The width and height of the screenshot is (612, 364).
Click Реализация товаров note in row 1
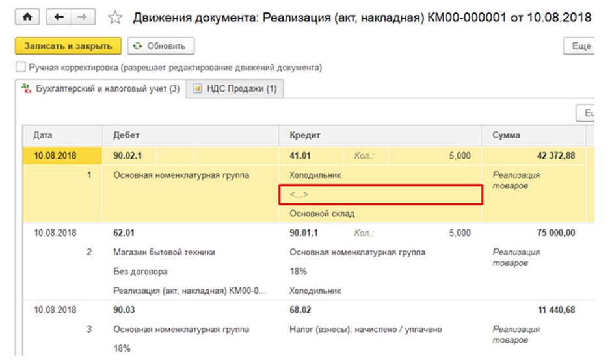[516, 180]
